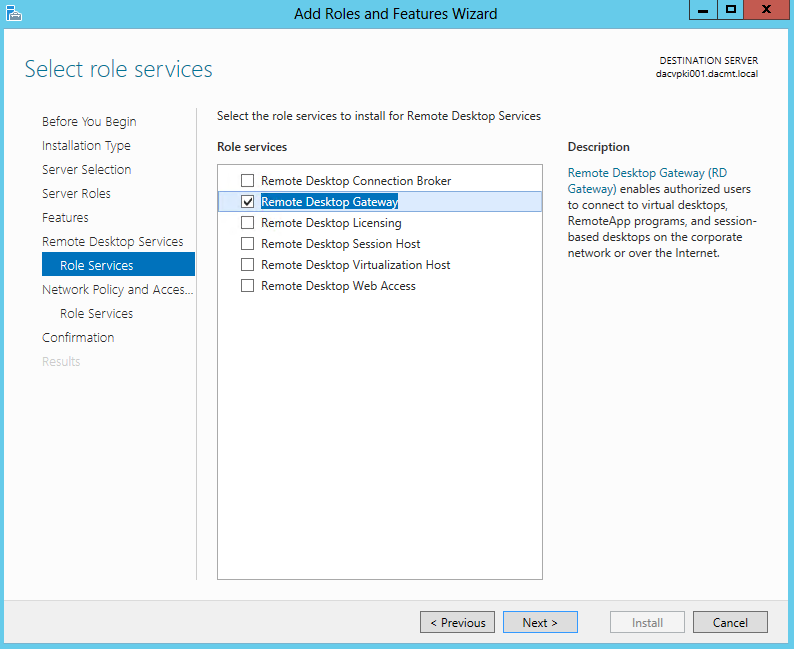
Task: Cancel the wizard
Action: tap(730, 622)
